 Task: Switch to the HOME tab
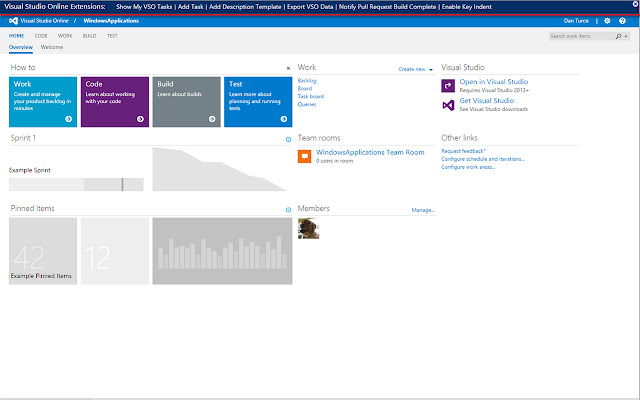click(x=16, y=36)
